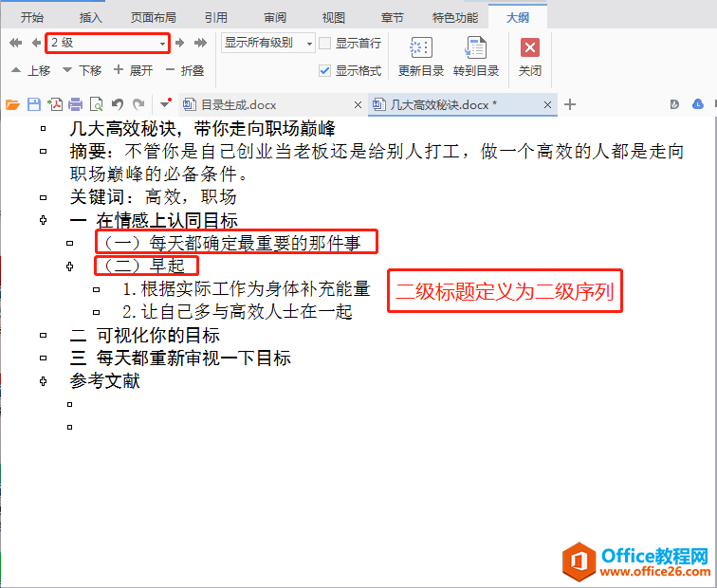Open the 页面布局 ribbon tab

coord(154,18)
